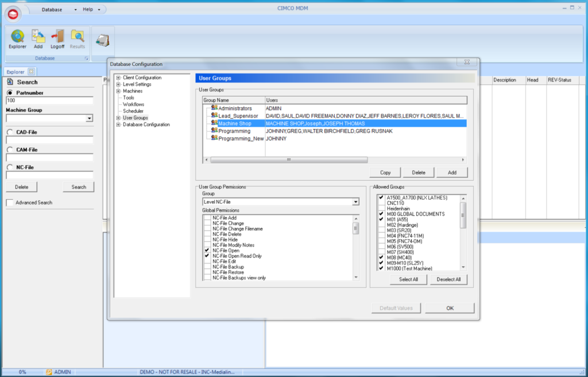Open the Machine Group dropdown
The width and height of the screenshot is (588, 377).
[89, 118]
